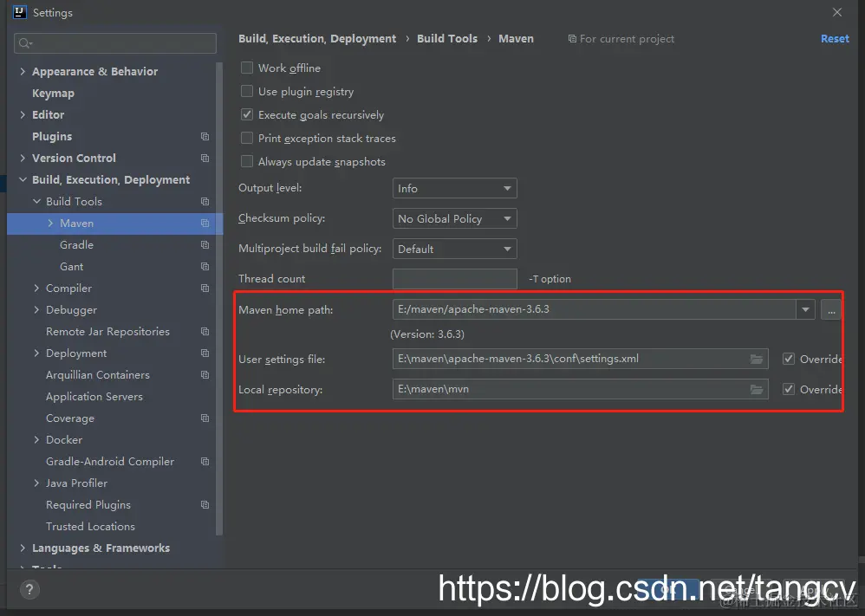Image resolution: width=865 pixels, height=616 pixels.
Task: Expand Languages & Frameworks section
Action: (23, 548)
